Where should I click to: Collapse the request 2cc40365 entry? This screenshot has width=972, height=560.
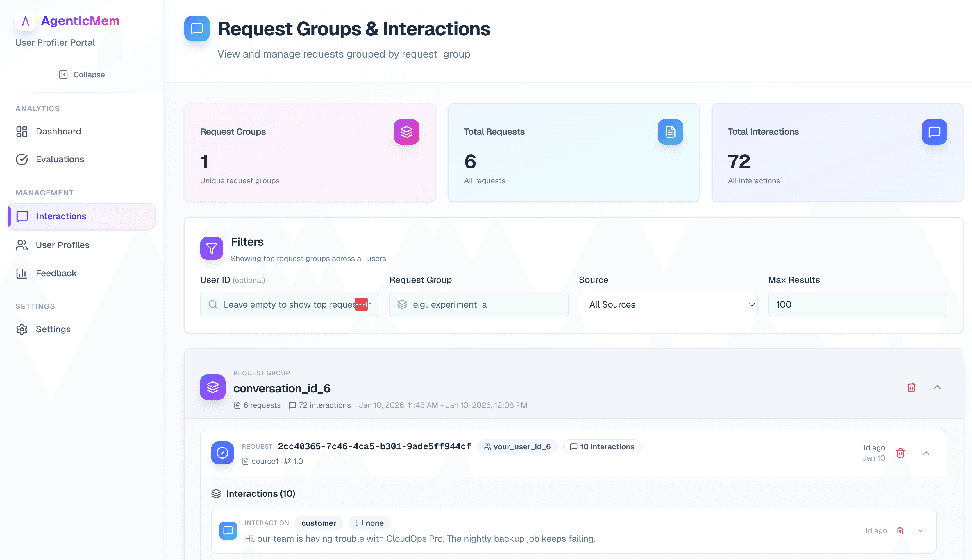pyautogui.click(x=926, y=453)
